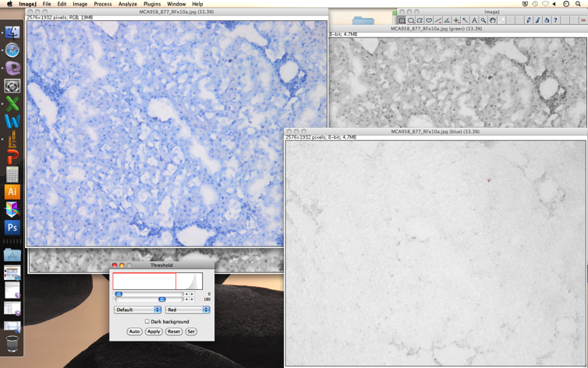Activate the Hand scrolling tool

click(493, 20)
